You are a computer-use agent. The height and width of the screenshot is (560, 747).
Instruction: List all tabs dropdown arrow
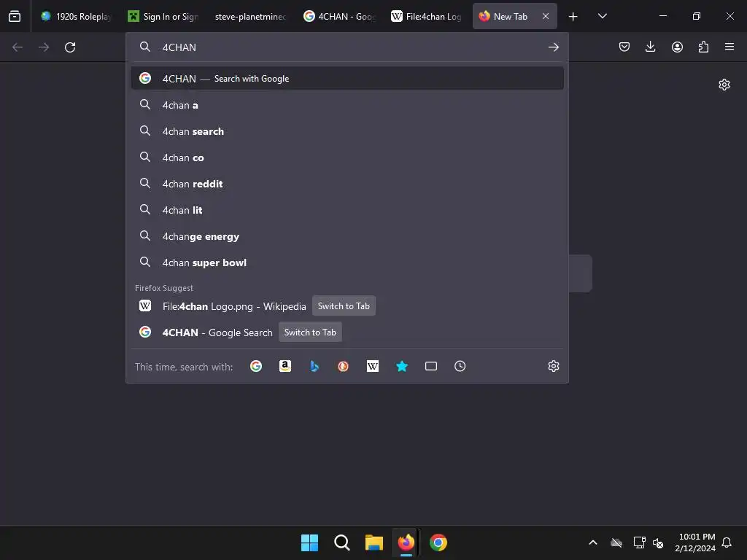tap(602, 16)
